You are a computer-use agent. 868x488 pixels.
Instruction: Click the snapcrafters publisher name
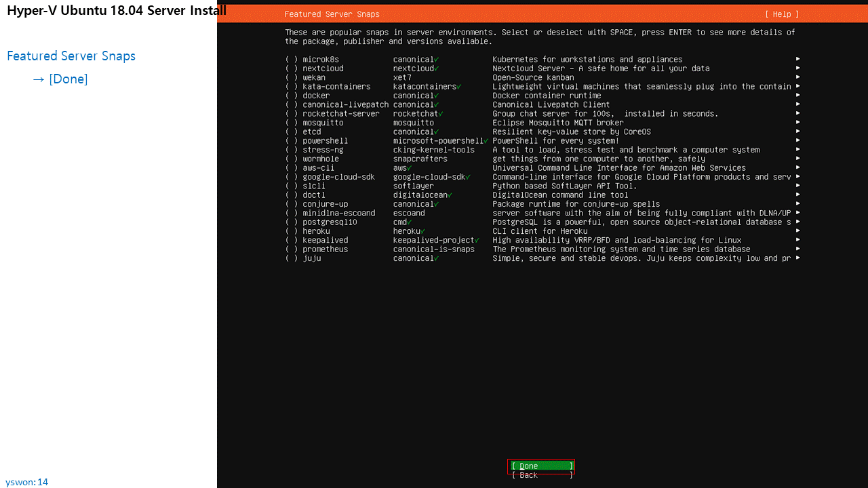[420, 159]
